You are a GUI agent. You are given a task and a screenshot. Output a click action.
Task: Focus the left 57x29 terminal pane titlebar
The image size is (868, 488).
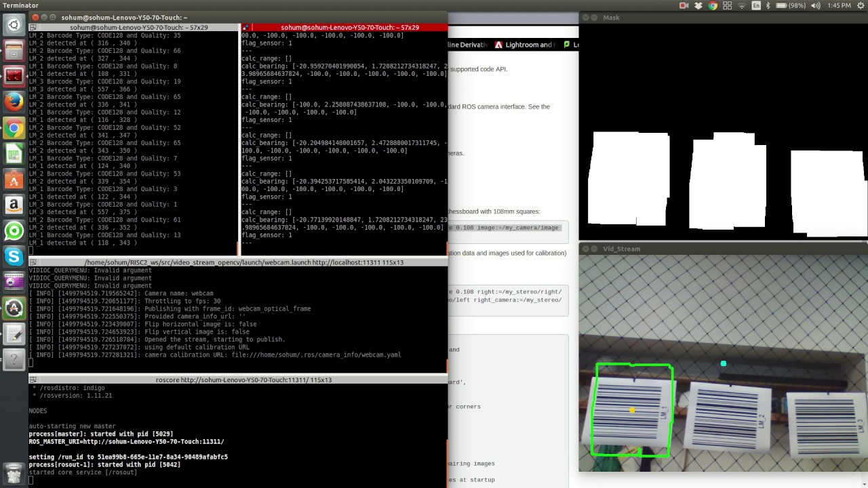[135, 28]
